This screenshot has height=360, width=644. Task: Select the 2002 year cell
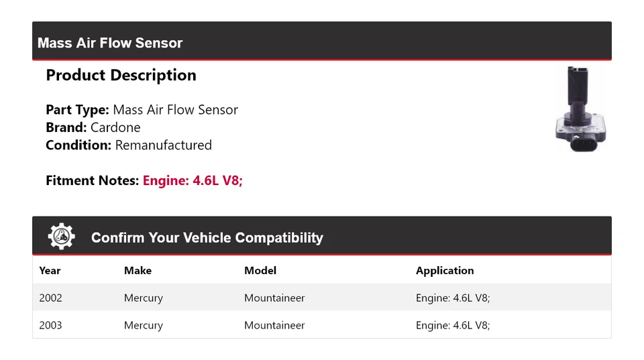click(50, 298)
